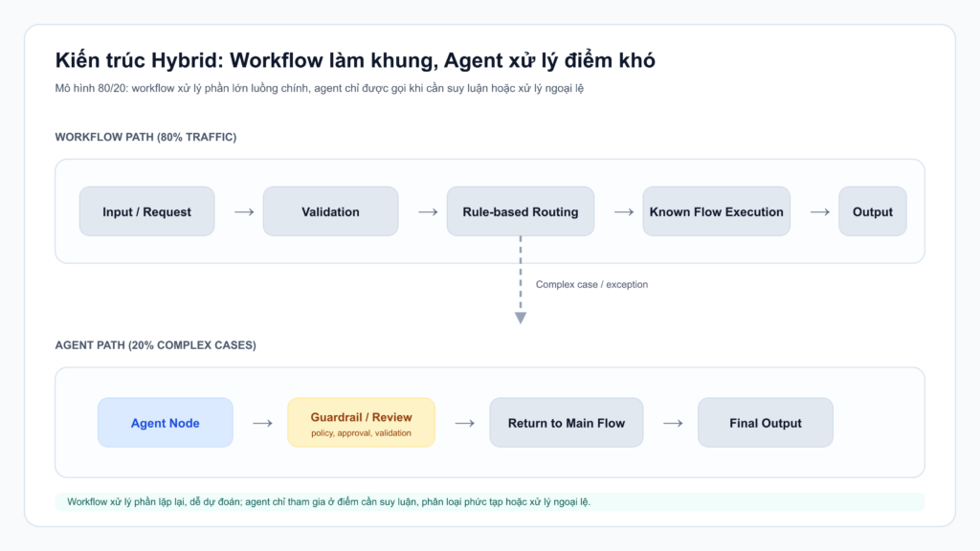980x551 pixels.
Task: Select the Return to Main Flow box
Action: point(566,422)
